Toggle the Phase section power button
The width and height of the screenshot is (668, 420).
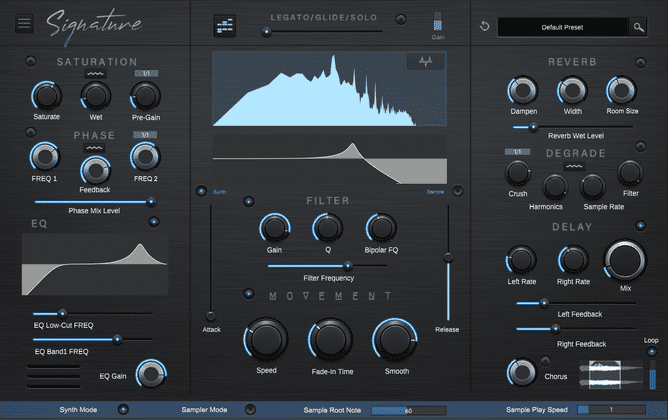(x=30, y=135)
